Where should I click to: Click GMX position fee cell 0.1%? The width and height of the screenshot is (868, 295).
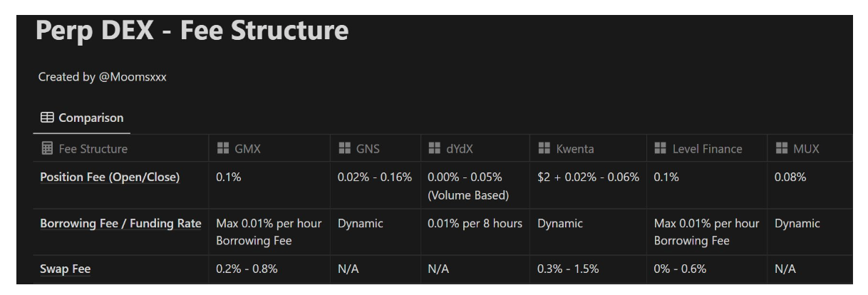(x=270, y=185)
